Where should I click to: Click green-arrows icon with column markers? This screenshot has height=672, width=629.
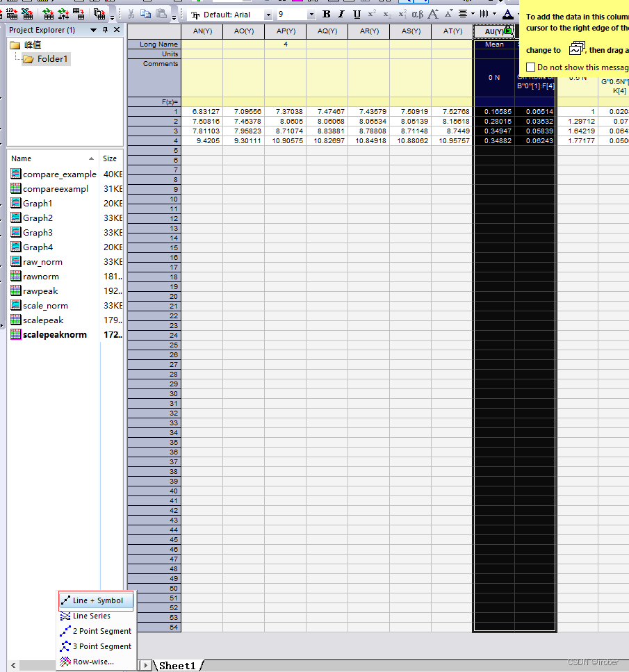[63, 14]
